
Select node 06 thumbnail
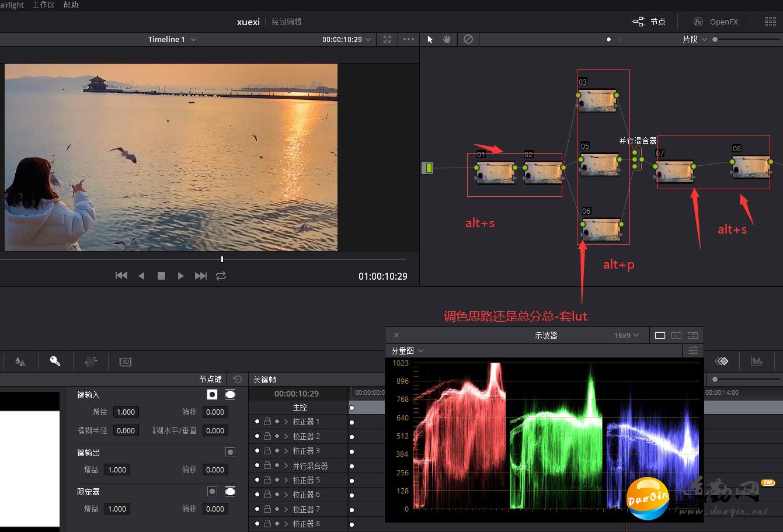click(601, 228)
